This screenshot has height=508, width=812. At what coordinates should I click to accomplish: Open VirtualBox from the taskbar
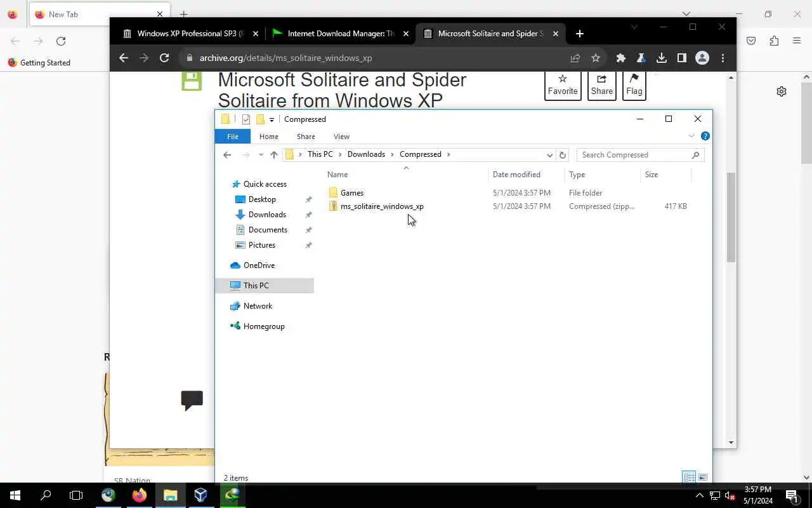tap(200, 495)
